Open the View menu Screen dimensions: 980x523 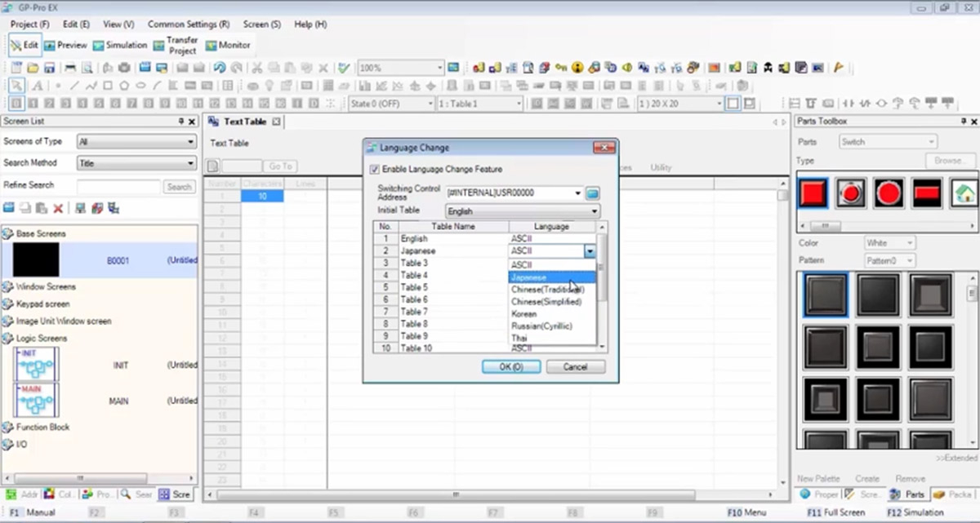tap(118, 24)
